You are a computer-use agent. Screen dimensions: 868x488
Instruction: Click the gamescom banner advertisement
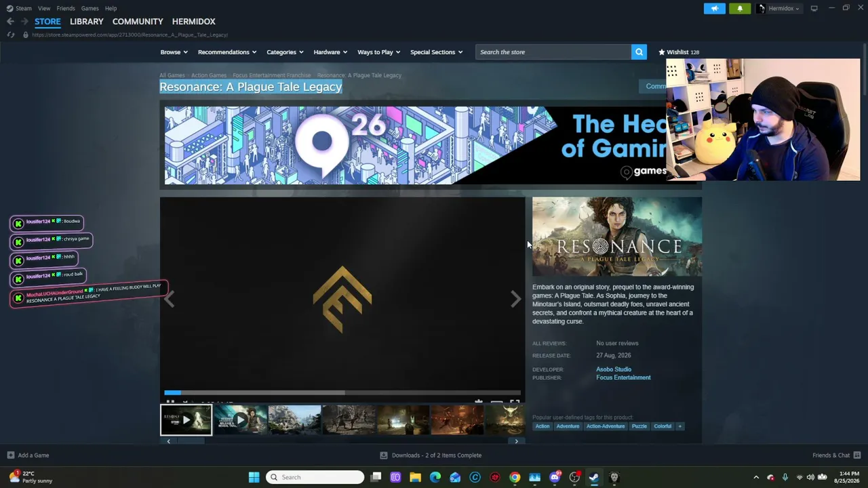(x=415, y=145)
